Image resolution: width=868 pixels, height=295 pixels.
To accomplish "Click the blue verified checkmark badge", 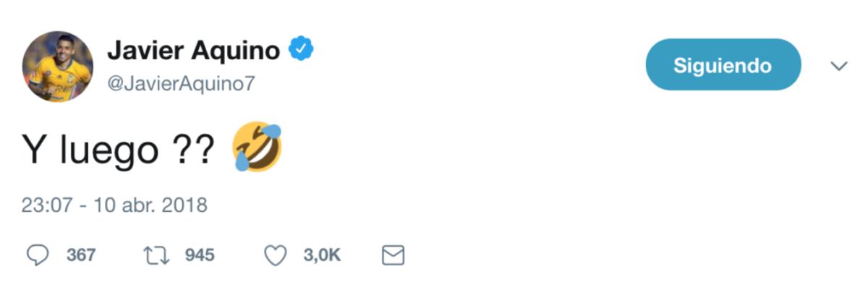I will (x=301, y=50).
